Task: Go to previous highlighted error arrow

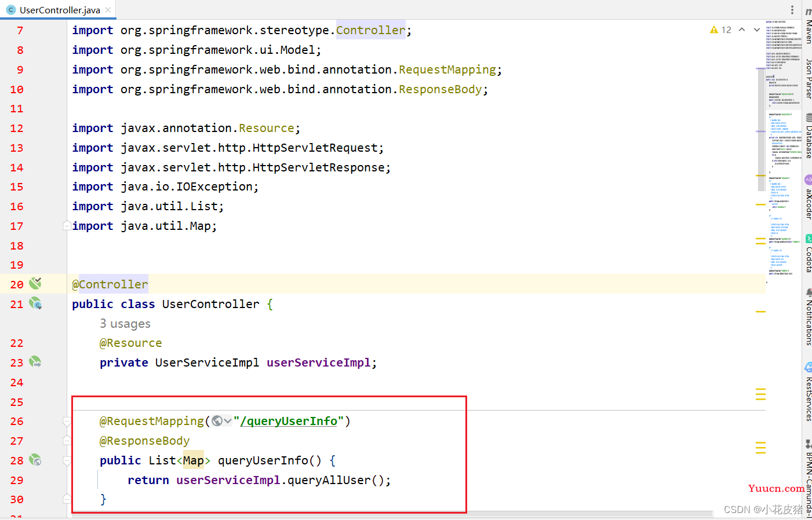Action: pyautogui.click(x=742, y=30)
